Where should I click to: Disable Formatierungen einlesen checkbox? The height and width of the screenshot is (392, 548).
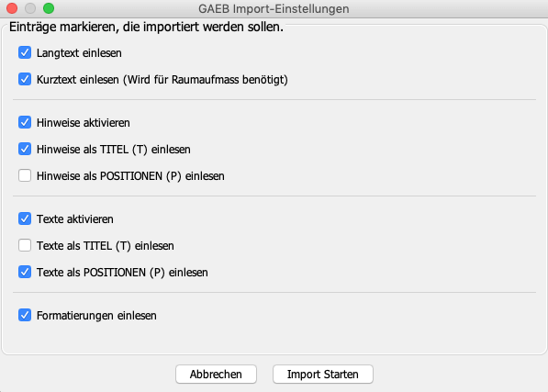click(25, 316)
